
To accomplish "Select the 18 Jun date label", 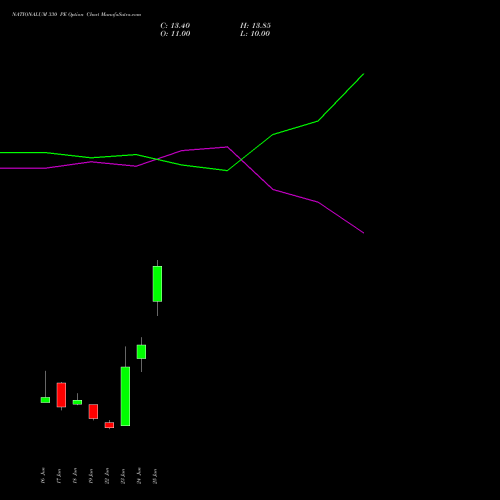I will (75, 475).
